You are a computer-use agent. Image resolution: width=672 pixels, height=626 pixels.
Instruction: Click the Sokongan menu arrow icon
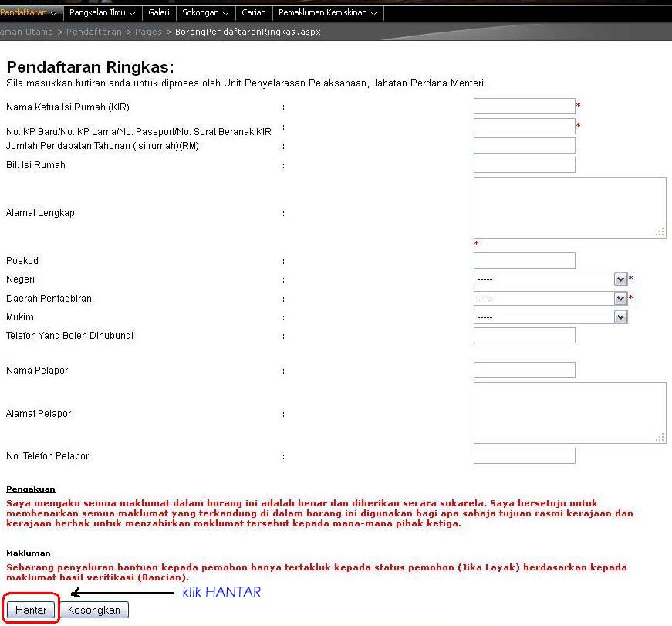pyautogui.click(x=226, y=13)
